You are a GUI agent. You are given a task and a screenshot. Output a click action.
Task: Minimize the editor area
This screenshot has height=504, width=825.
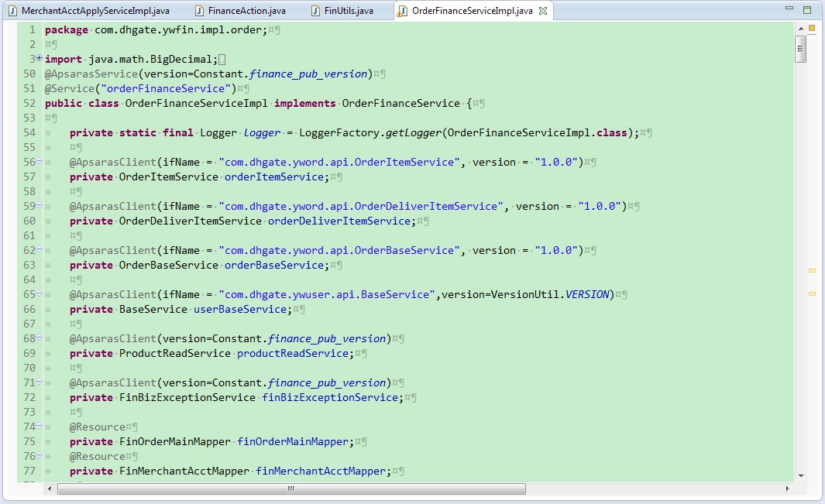789,9
